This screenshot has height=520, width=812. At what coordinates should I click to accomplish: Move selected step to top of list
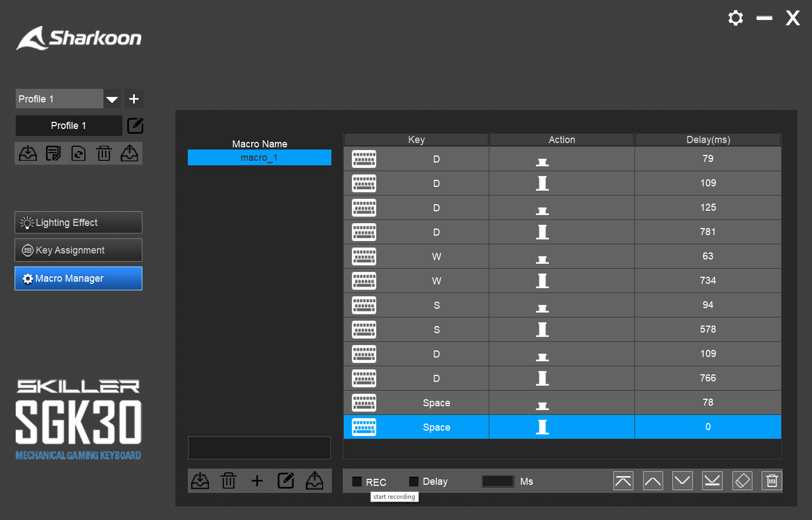click(624, 480)
